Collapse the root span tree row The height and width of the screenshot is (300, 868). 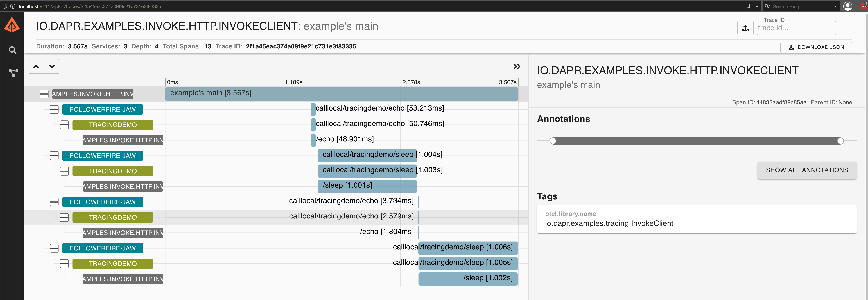point(44,94)
